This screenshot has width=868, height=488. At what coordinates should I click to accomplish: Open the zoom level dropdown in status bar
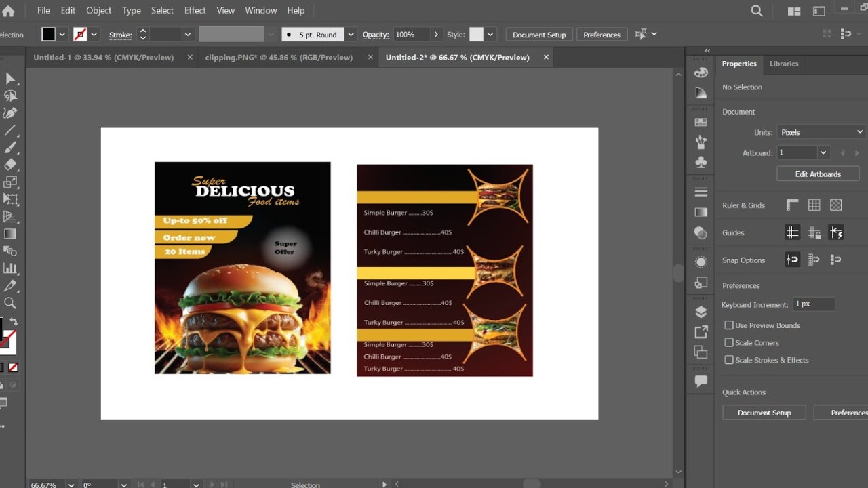point(71,485)
